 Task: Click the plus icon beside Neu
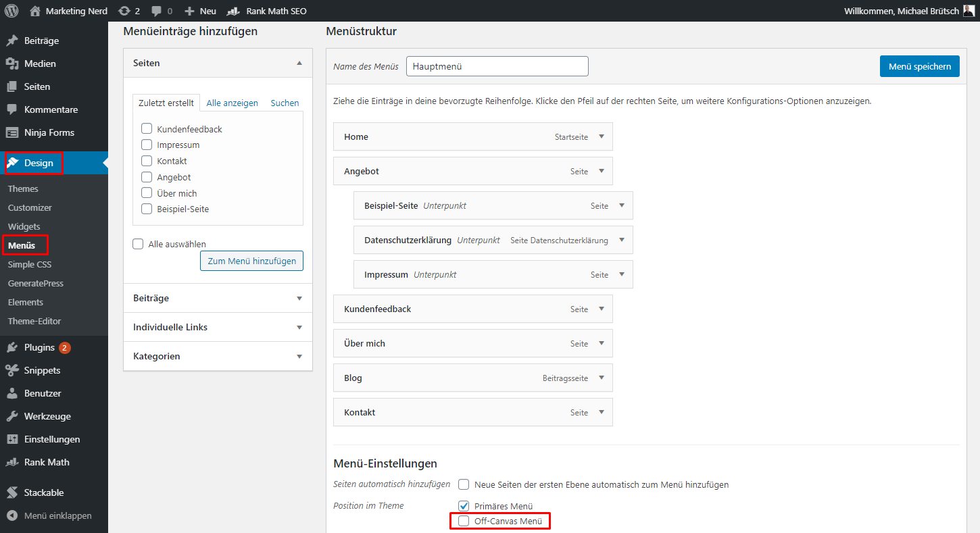tap(189, 11)
